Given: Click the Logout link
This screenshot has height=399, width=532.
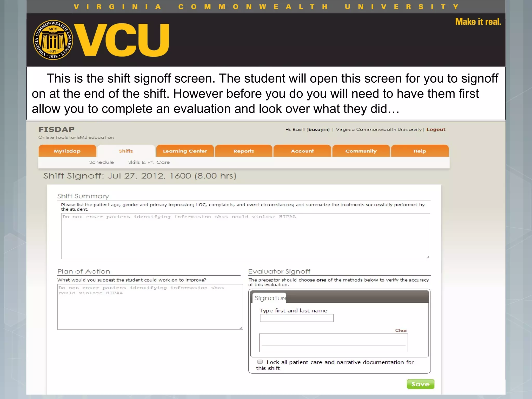Looking at the screenshot, I should (x=436, y=129).
